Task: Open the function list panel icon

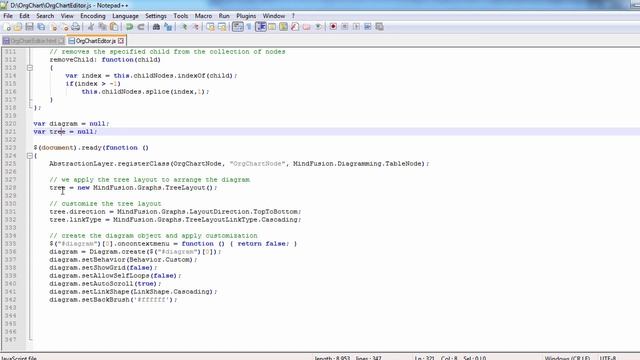Action: 295,27
